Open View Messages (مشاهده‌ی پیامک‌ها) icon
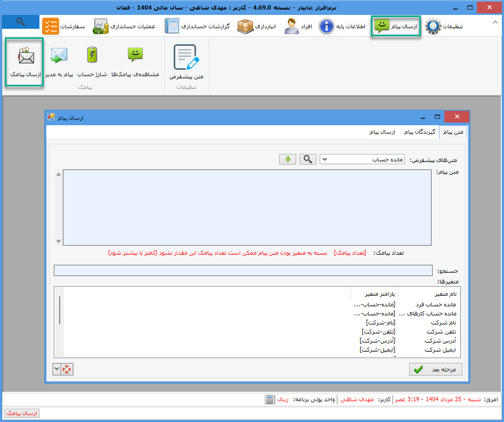 point(135,62)
